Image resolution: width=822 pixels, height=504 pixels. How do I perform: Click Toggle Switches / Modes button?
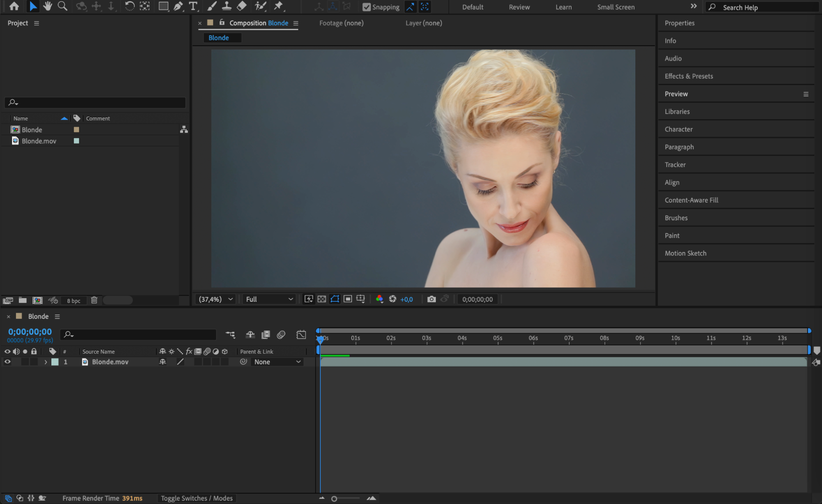coord(197,498)
